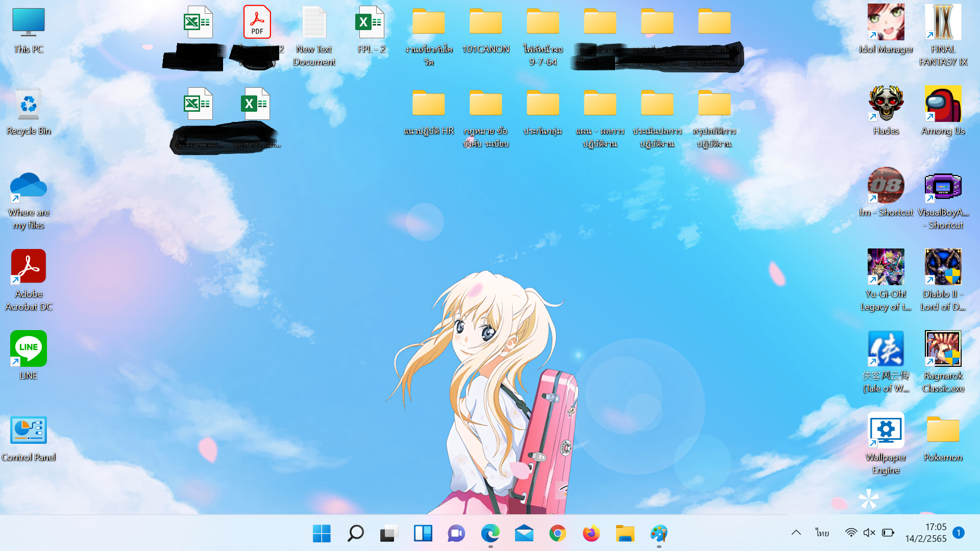Image resolution: width=980 pixels, height=551 pixels.
Task: Launch the Hades game shortcut
Action: [886, 111]
